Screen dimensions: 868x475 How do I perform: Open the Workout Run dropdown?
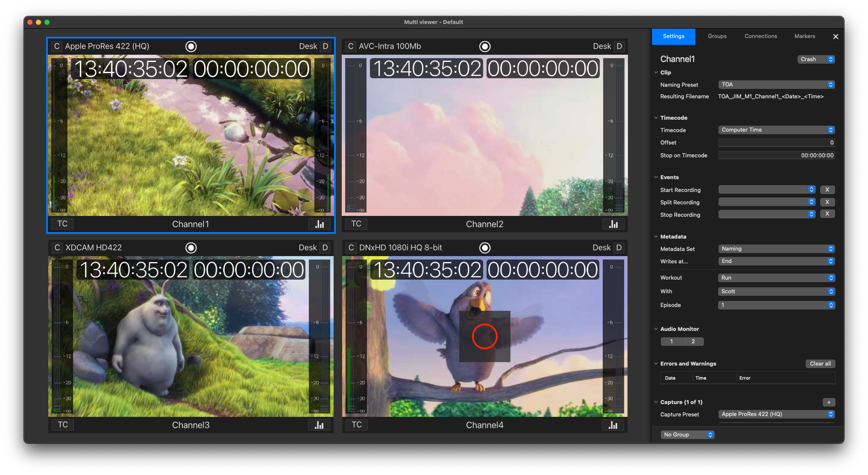click(x=776, y=278)
